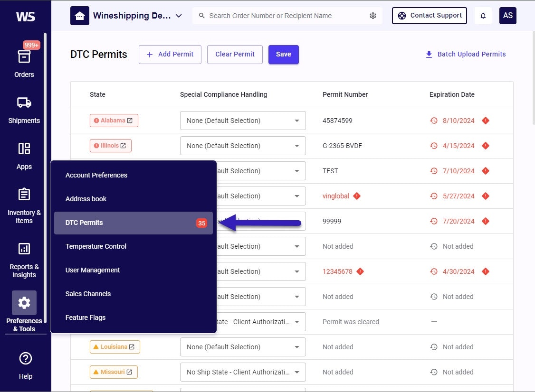The image size is (535, 392).
Task: Click Batch Upload Permits link
Action: tap(466, 54)
